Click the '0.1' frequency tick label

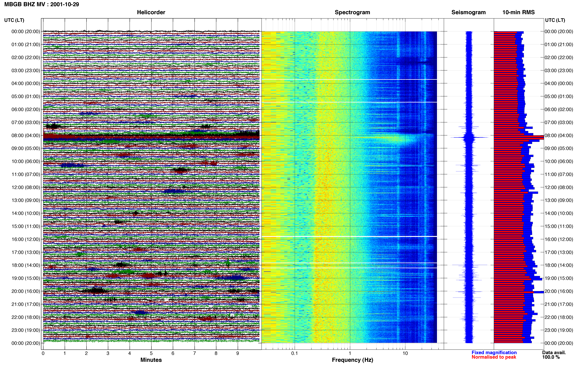point(295,353)
